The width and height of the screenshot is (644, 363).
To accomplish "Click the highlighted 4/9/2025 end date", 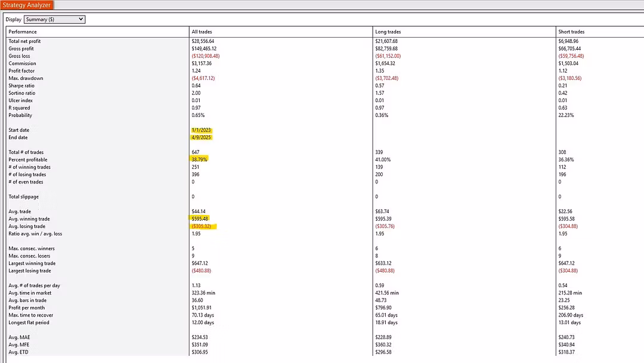I will (x=202, y=137).
